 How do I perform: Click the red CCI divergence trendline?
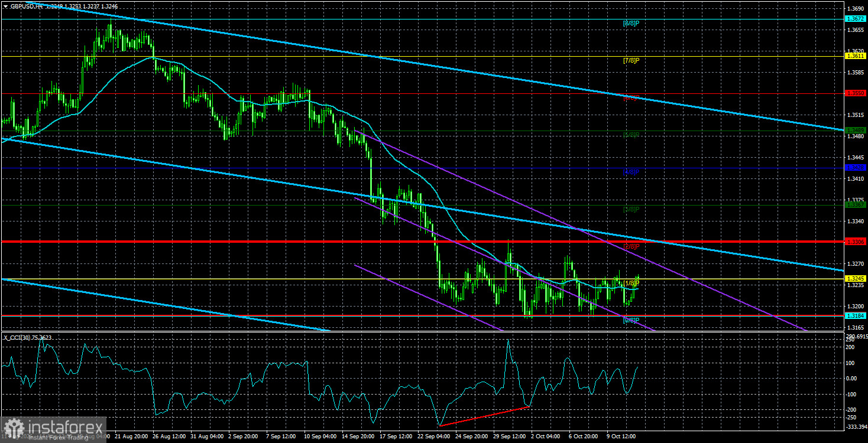[484, 416]
